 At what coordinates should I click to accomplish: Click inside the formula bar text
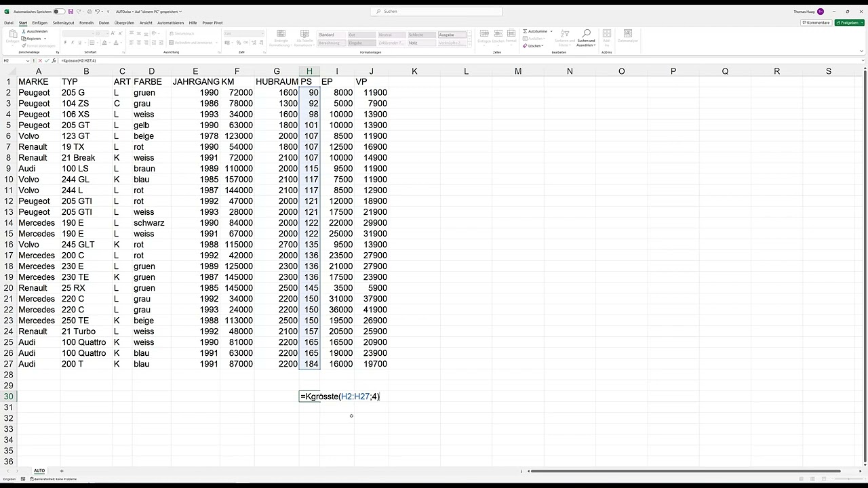tap(79, 61)
